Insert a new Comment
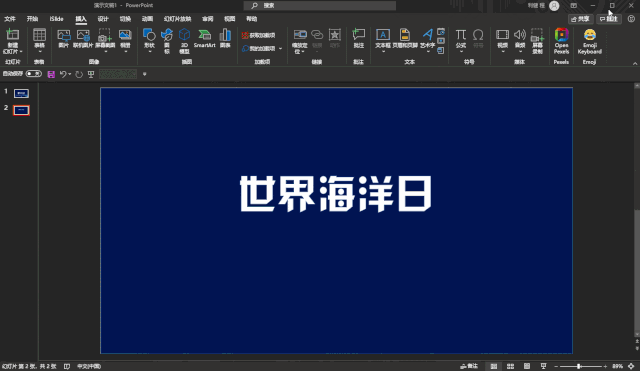This screenshot has height=371, width=640. point(358,39)
